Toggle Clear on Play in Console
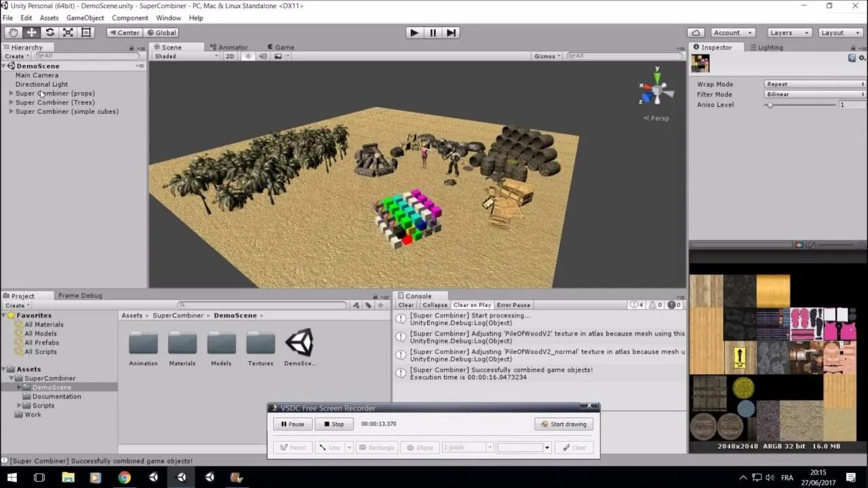This screenshot has width=868, height=488. pyautogui.click(x=472, y=305)
